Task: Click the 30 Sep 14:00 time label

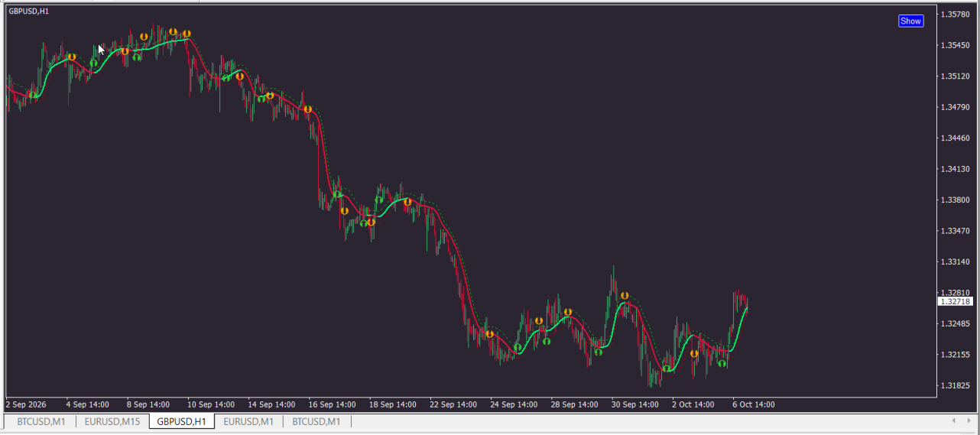Action: point(635,404)
